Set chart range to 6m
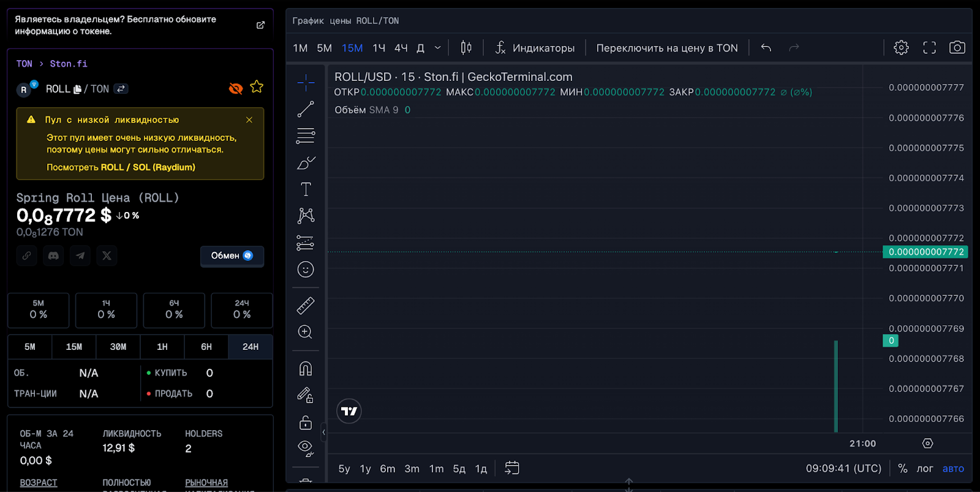 pos(388,469)
